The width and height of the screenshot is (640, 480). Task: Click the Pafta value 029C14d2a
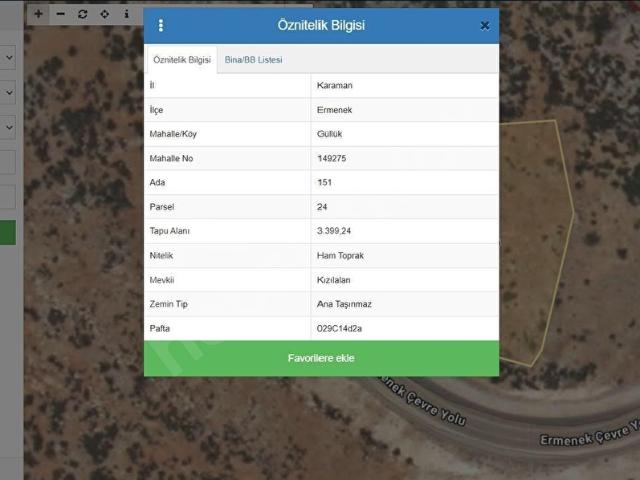[x=339, y=329]
